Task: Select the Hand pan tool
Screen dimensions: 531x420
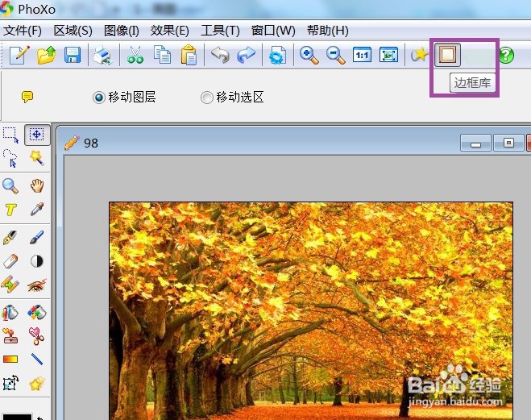Action: click(x=37, y=185)
